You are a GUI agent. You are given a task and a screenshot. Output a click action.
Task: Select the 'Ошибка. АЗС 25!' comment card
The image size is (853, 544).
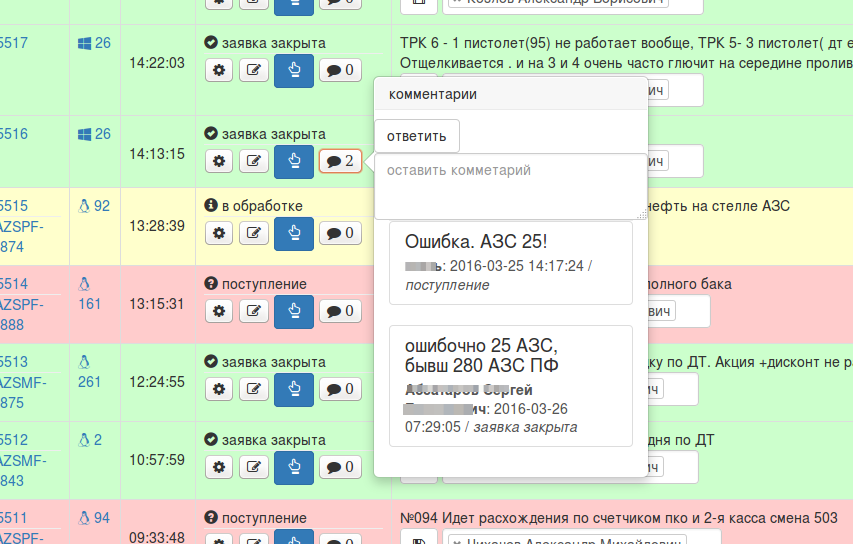(x=510, y=263)
